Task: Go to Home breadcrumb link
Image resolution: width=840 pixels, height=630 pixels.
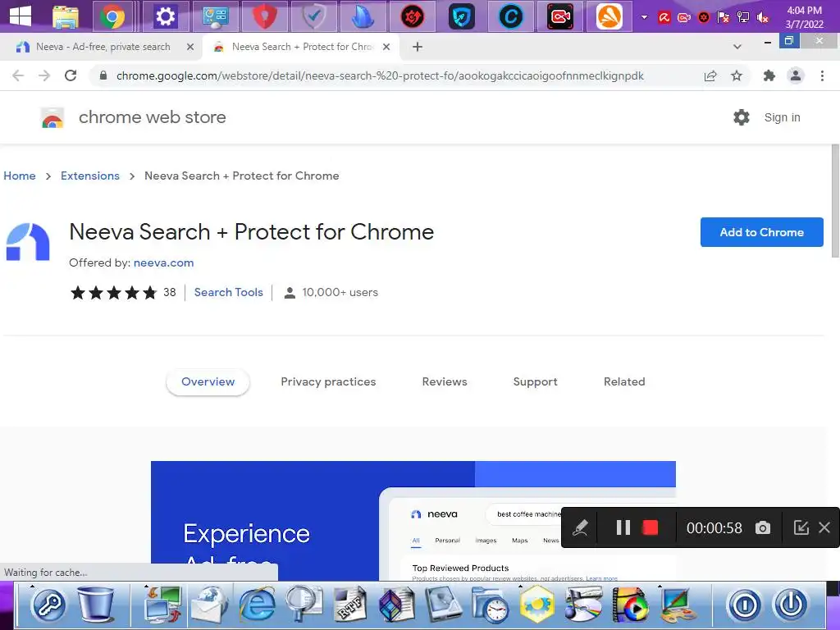Action: (20, 176)
